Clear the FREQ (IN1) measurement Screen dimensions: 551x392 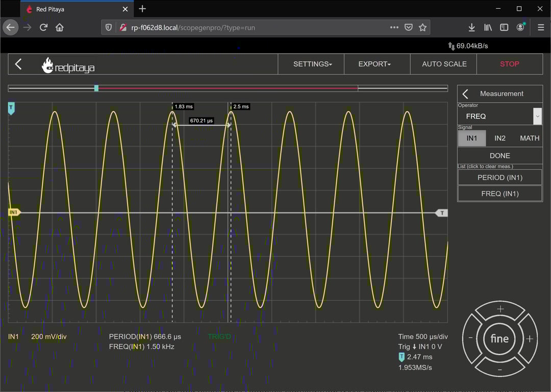(499, 193)
